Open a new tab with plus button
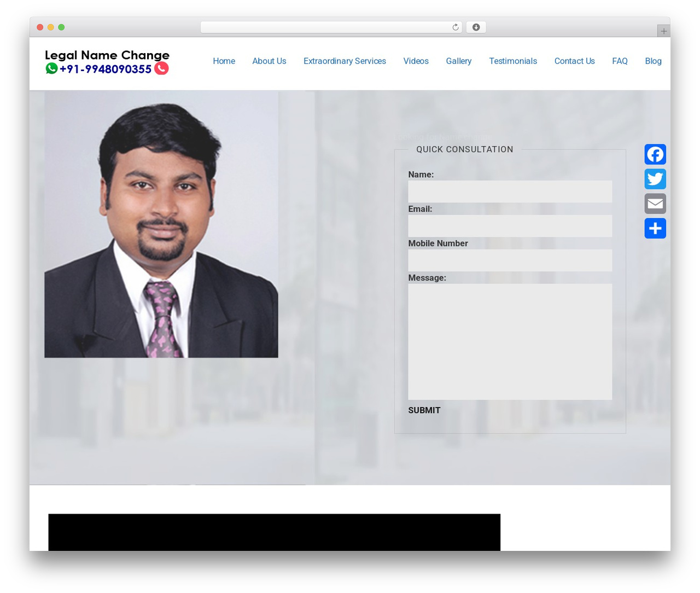700x593 pixels. (x=664, y=31)
